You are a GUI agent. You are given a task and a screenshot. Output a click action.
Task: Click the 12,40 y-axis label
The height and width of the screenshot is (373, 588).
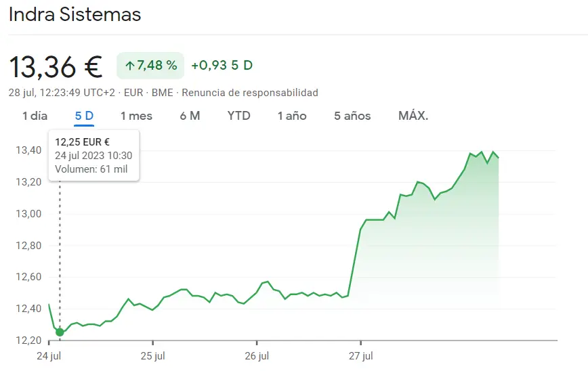(x=28, y=309)
